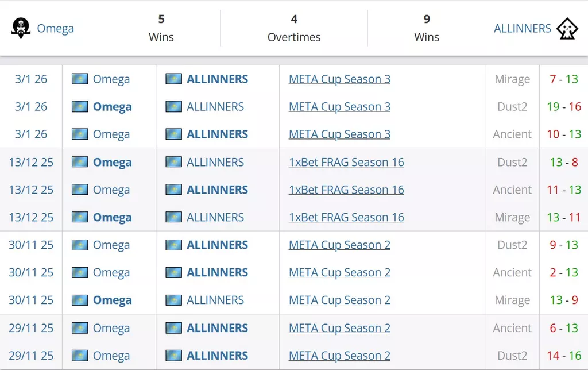Open META Cup Season 2 link for 2 - 13 match

coord(339,272)
